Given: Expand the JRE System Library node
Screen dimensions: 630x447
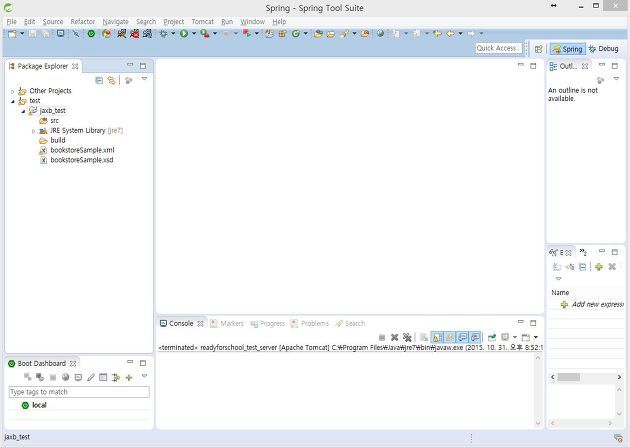Looking at the screenshot, I should point(33,131).
